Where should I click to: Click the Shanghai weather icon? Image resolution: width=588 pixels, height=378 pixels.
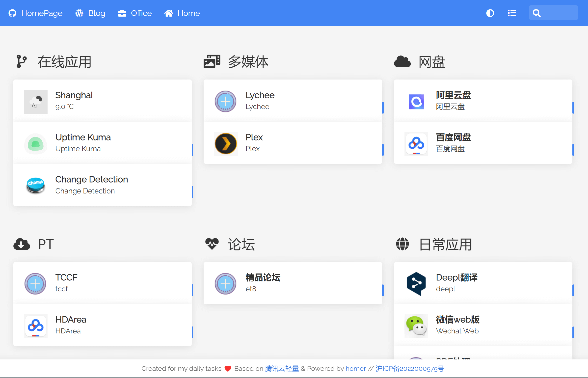pyautogui.click(x=36, y=102)
